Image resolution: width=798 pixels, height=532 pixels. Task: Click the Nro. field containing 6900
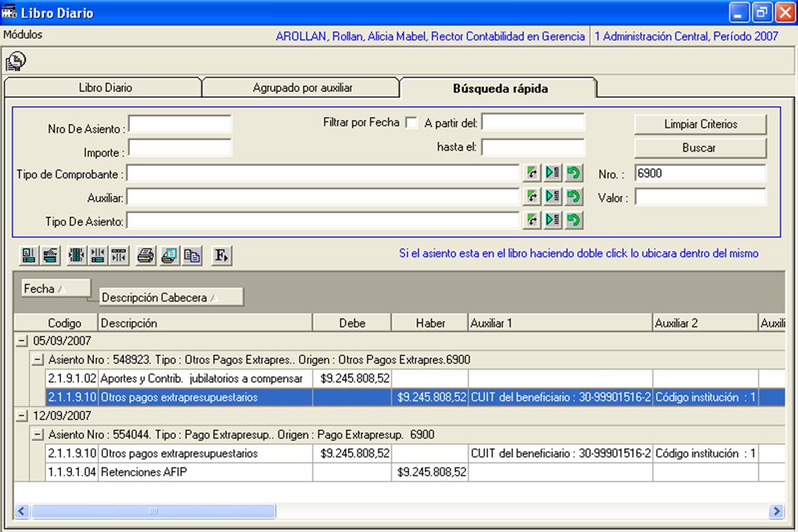(700, 173)
